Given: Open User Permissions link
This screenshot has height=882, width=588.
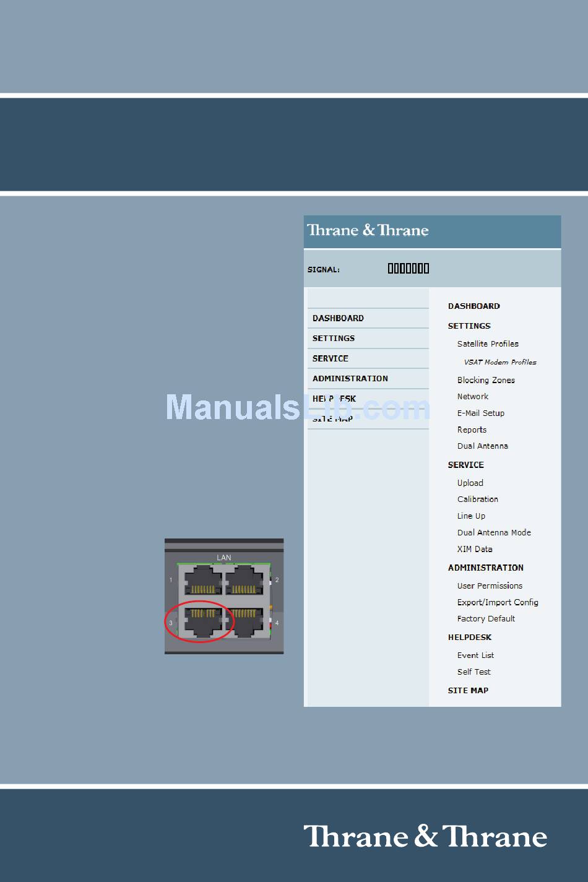Looking at the screenshot, I should [x=490, y=586].
